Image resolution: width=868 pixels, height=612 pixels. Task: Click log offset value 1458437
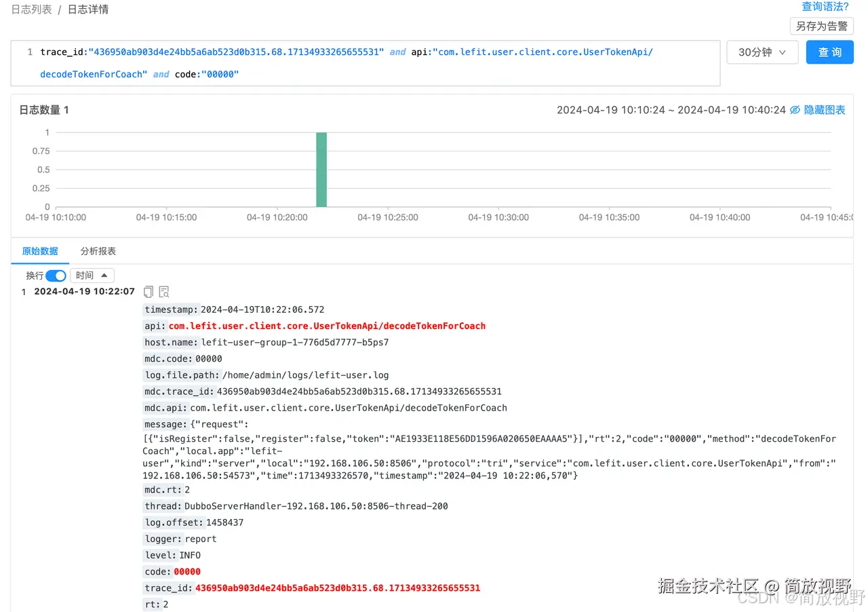pyautogui.click(x=225, y=522)
